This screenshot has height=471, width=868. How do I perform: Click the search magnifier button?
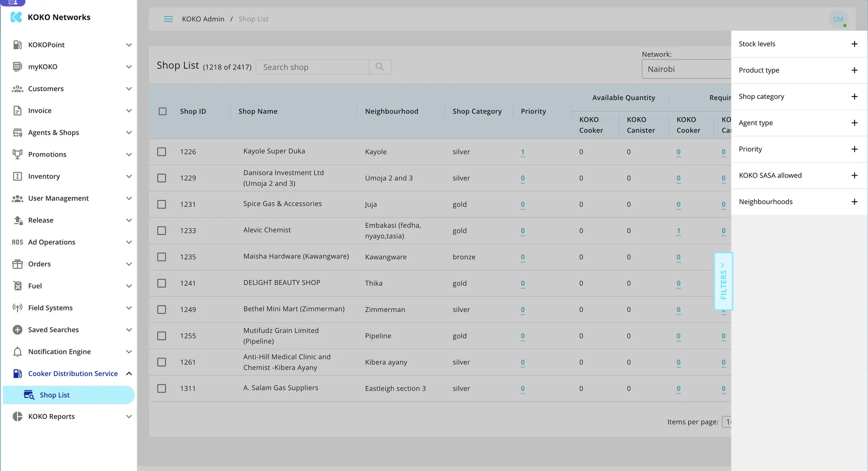coord(380,67)
